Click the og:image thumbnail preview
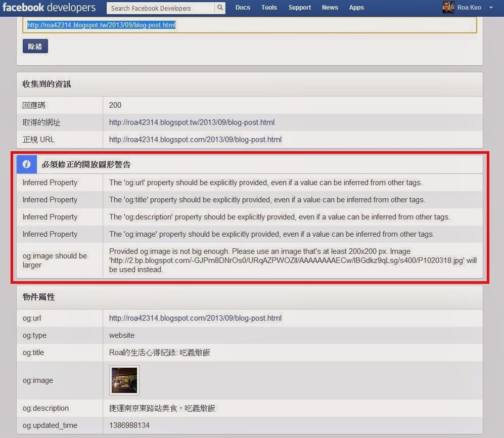Screen dimensions: 504x438 pos(124,380)
